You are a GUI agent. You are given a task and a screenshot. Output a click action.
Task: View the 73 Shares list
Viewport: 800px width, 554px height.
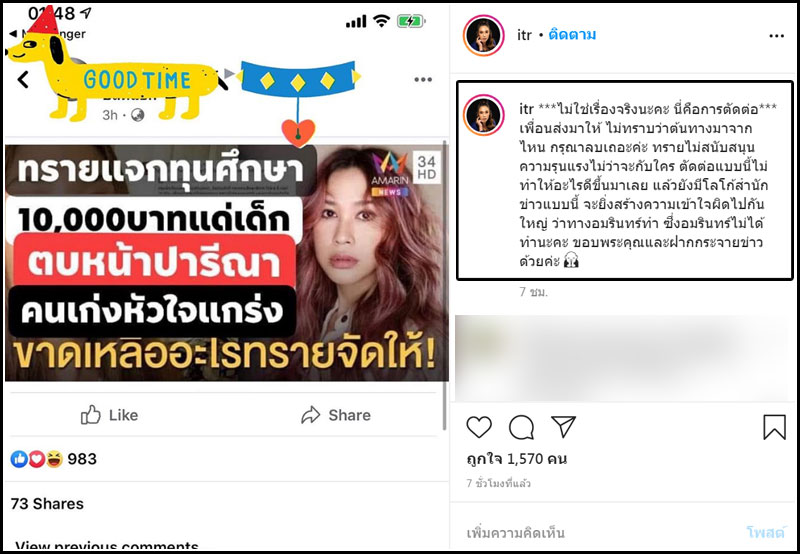point(47,503)
